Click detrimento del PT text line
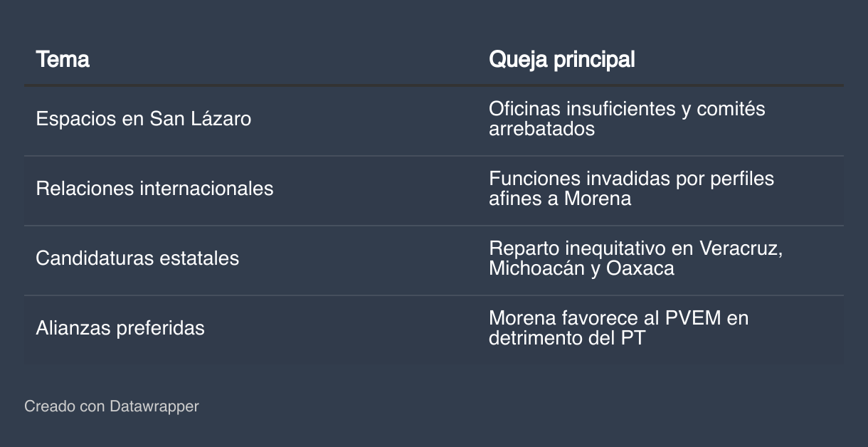 567,338
